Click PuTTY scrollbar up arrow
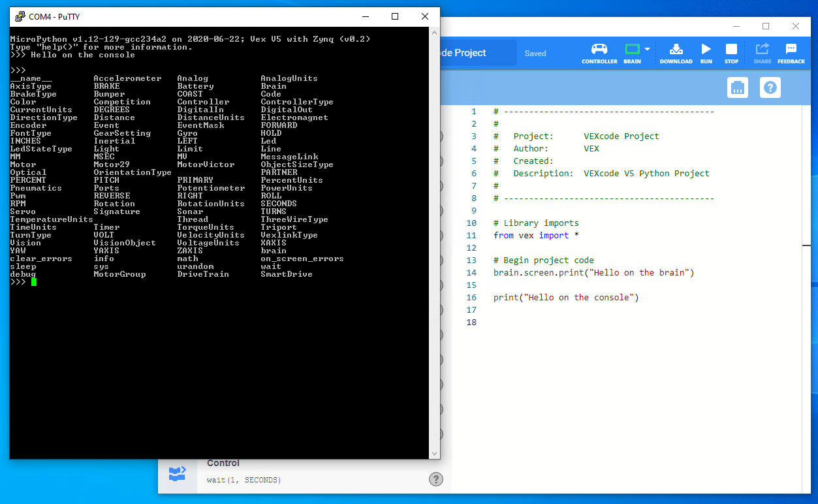818x504 pixels. (x=434, y=32)
